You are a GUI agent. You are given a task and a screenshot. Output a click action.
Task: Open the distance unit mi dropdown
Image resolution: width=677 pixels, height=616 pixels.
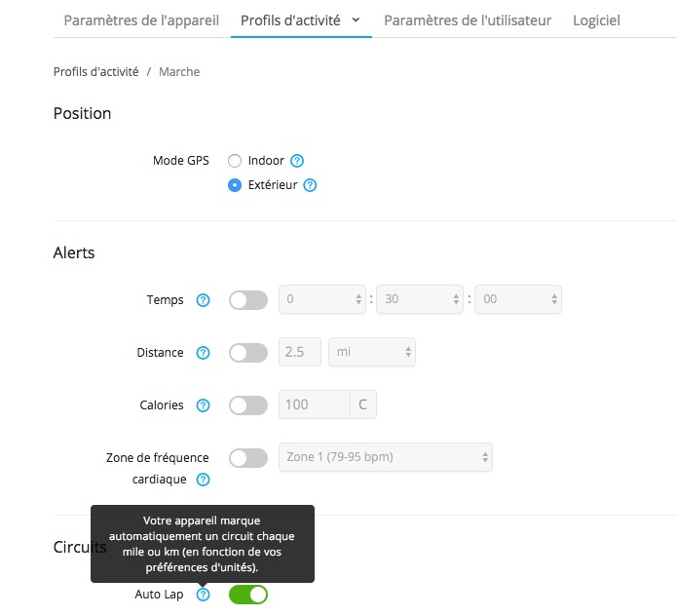pyautogui.click(x=372, y=353)
